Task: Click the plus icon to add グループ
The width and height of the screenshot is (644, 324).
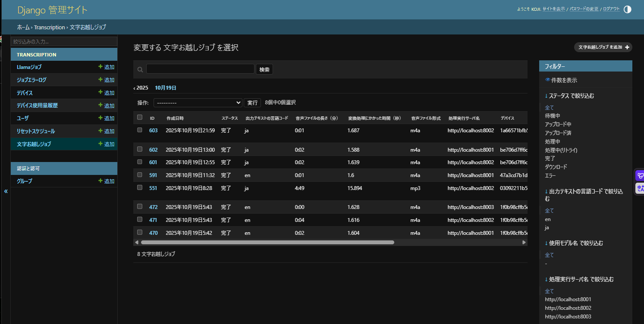Action: click(101, 181)
